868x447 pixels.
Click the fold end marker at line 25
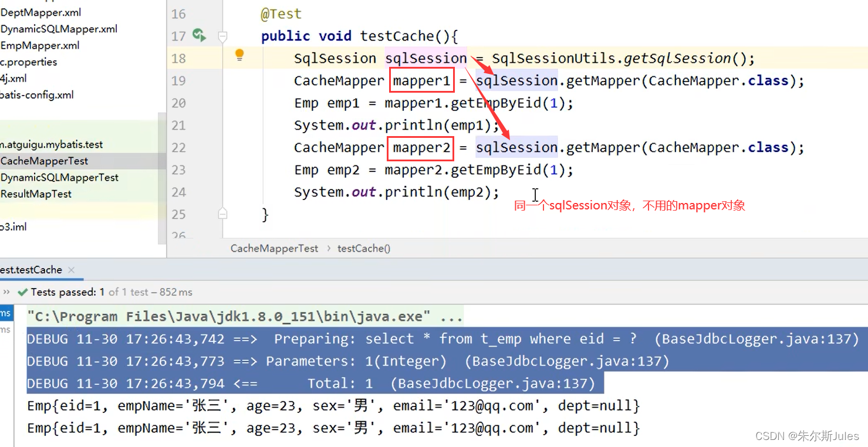(222, 214)
